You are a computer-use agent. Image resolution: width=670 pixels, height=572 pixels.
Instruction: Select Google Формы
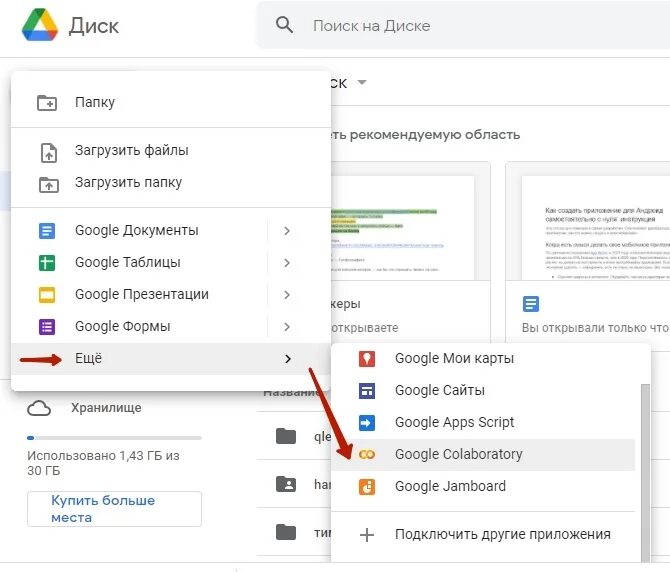click(171, 327)
